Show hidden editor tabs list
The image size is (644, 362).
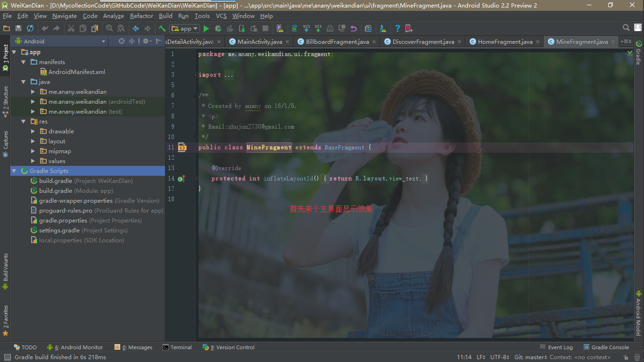tap(627, 41)
